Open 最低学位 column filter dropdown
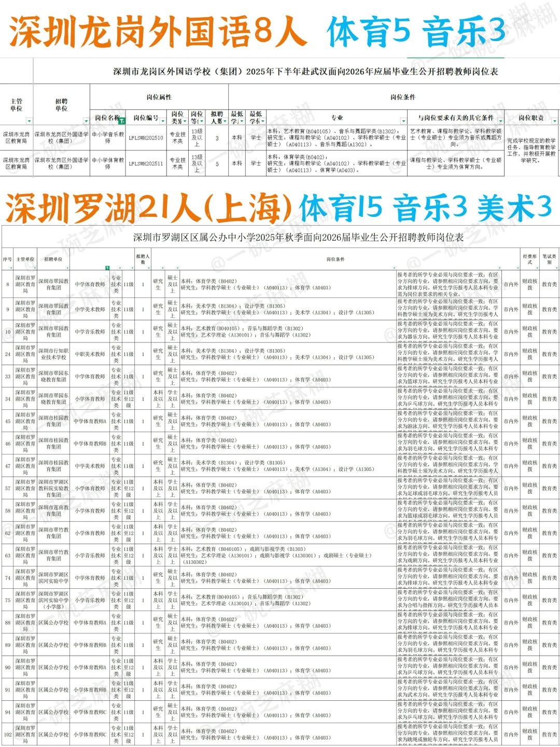The height and width of the screenshot is (747, 560). 262,121
